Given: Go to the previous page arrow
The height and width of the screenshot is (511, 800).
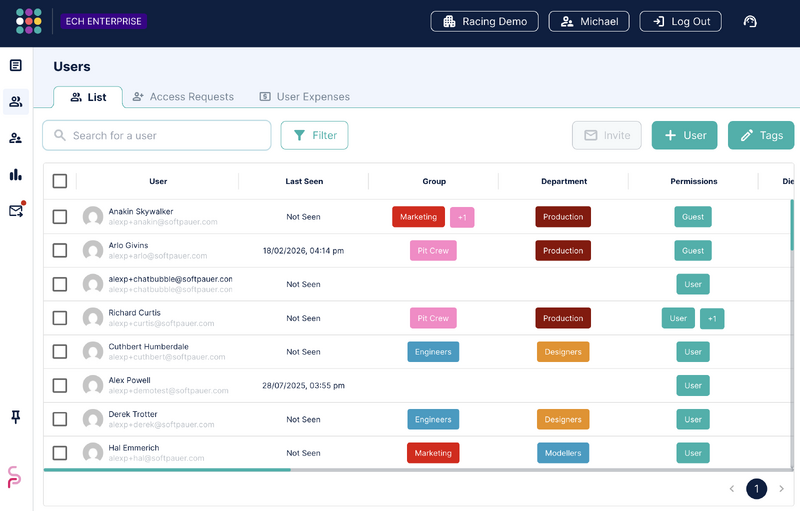Looking at the screenshot, I should (732, 489).
